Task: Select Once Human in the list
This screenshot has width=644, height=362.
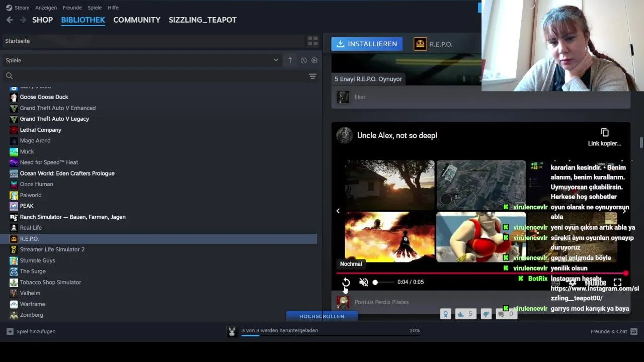Action: click(x=36, y=184)
